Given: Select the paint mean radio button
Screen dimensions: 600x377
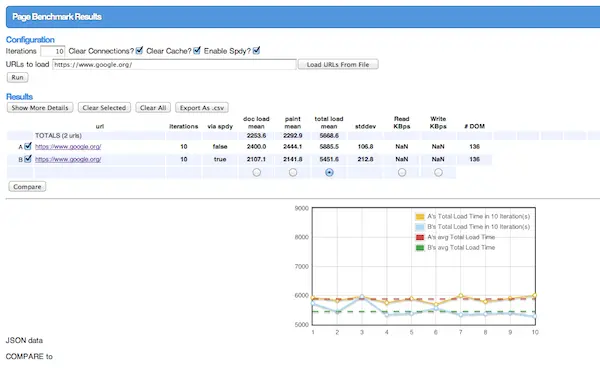Looking at the screenshot, I should click(x=293, y=173).
